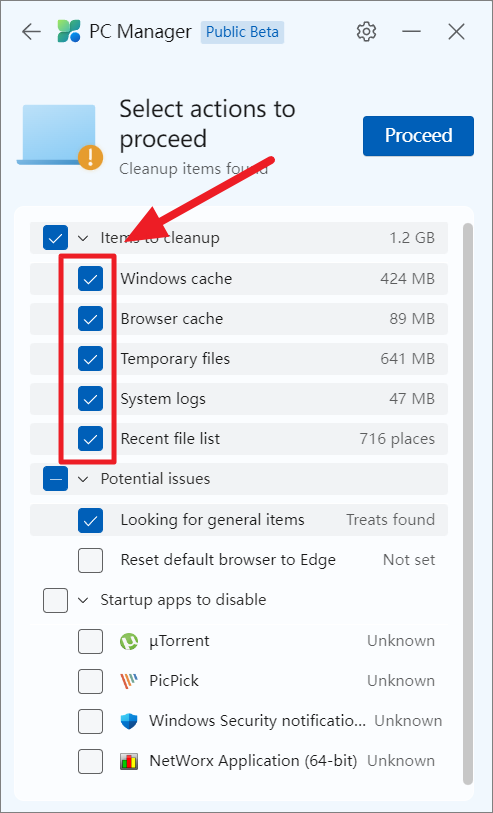Click the Proceed button
This screenshot has width=493, height=813.
point(418,136)
